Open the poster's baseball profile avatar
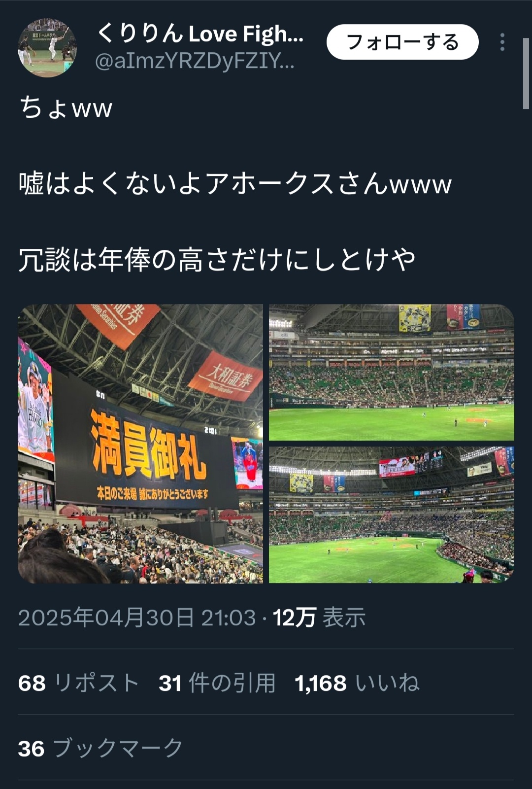The image size is (532, 789). pos(47,48)
